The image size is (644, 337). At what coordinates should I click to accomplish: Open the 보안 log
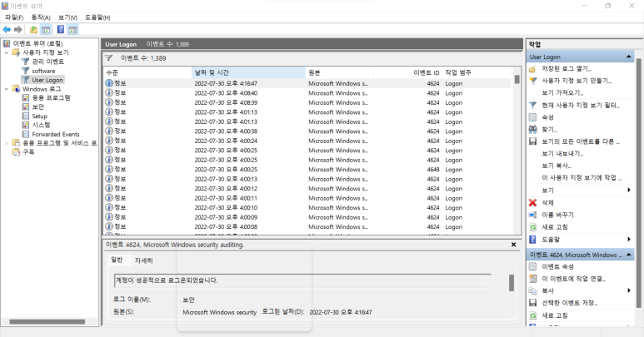38,107
